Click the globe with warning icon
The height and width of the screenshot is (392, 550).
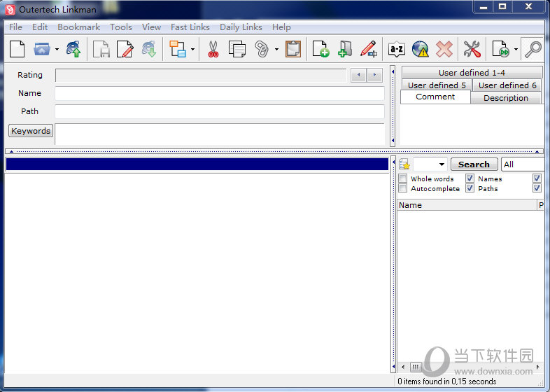[421, 49]
